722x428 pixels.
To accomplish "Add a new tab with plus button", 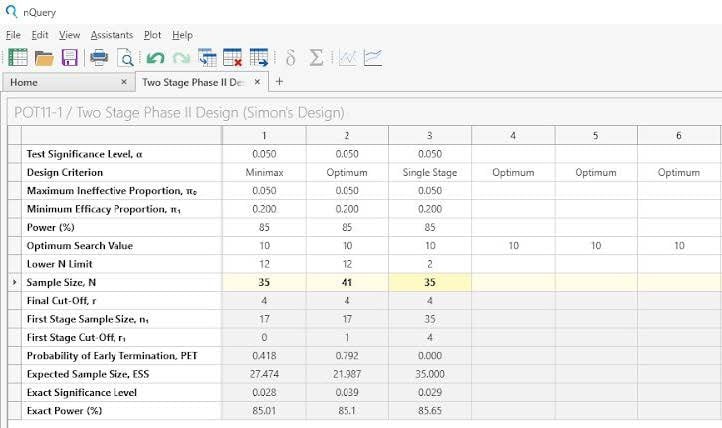I will click(279, 82).
